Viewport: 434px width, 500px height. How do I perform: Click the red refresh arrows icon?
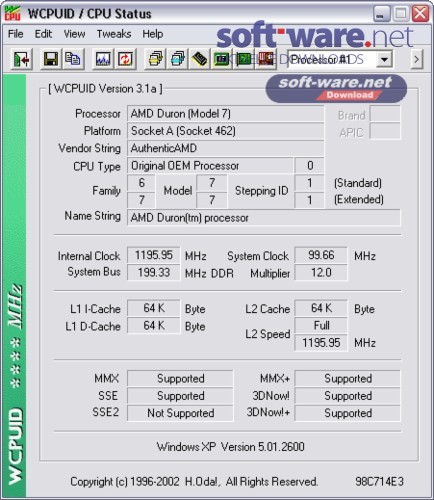125,59
